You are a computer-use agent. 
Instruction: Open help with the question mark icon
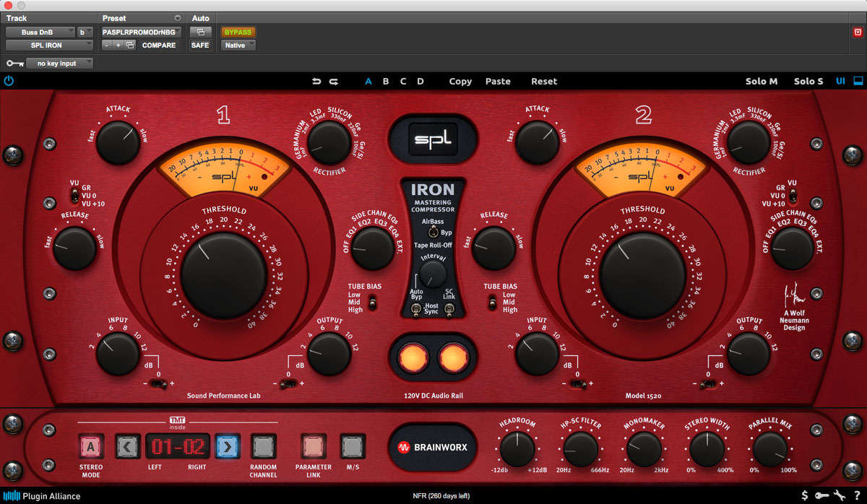pos(857,495)
